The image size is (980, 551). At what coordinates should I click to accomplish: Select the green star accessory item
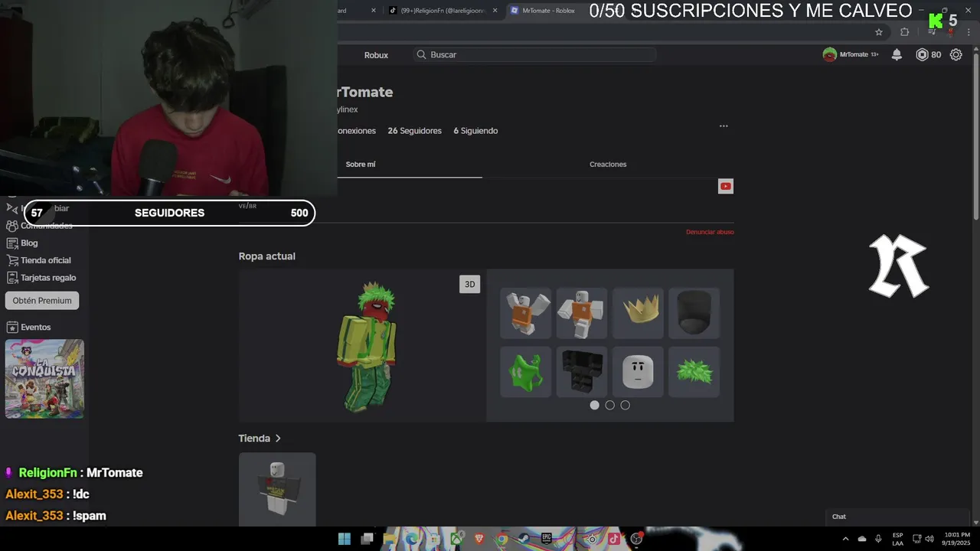[x=525, y=372]
